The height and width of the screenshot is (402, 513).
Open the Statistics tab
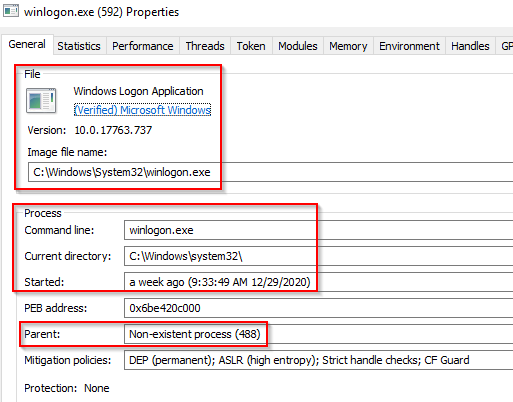coord(79,46)
